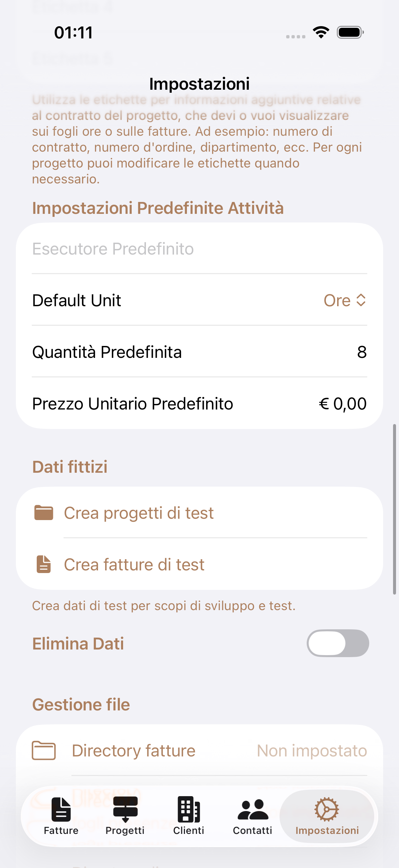
Task: Tap the folder icon beside Crea progetti
Action: pyautogui.click(x=44, y=513)
